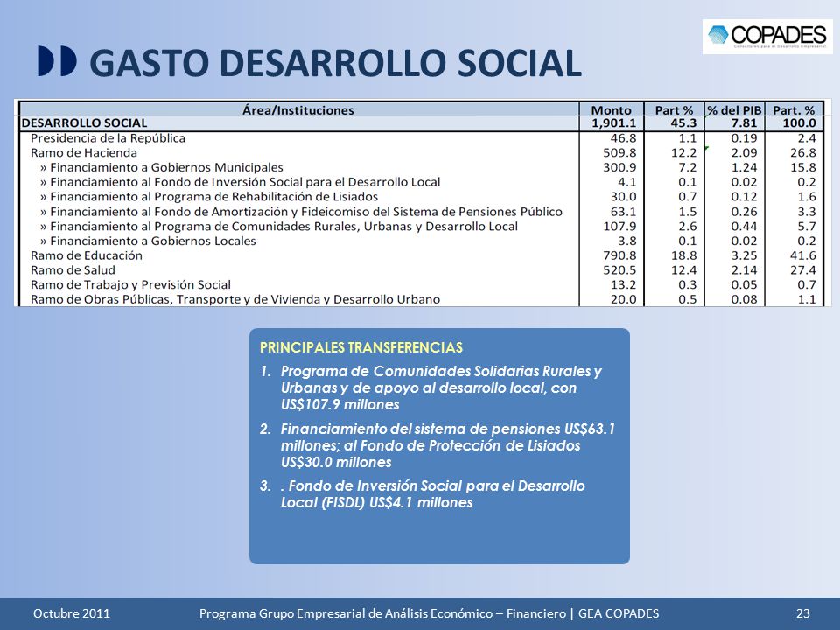Click the value '790.8' for Educación
Screen dimensions: 840x630
tap(619, 255)
